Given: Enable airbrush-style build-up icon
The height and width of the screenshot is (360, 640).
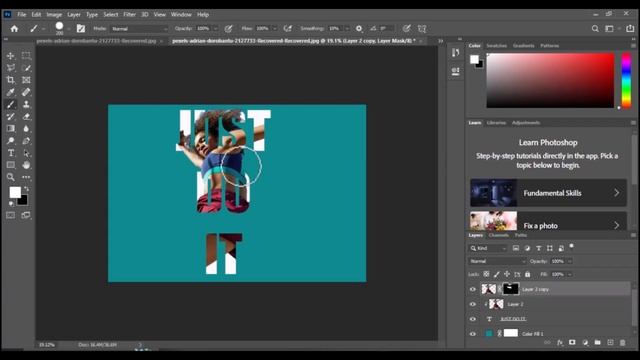Looking at the screenshot, I should coord(288,29).
